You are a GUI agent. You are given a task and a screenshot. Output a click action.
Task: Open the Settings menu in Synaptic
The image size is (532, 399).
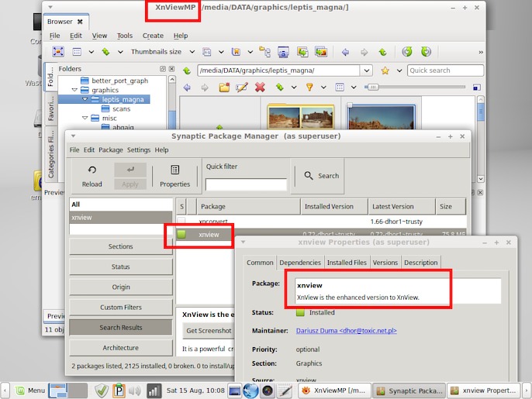[138, 150]
